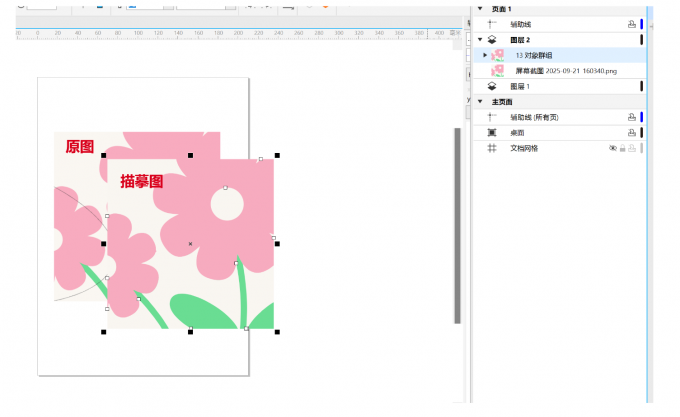Click the guides icon beside 辅助线 (所有页)
The image size is (680, 417).
coord(491,117)
